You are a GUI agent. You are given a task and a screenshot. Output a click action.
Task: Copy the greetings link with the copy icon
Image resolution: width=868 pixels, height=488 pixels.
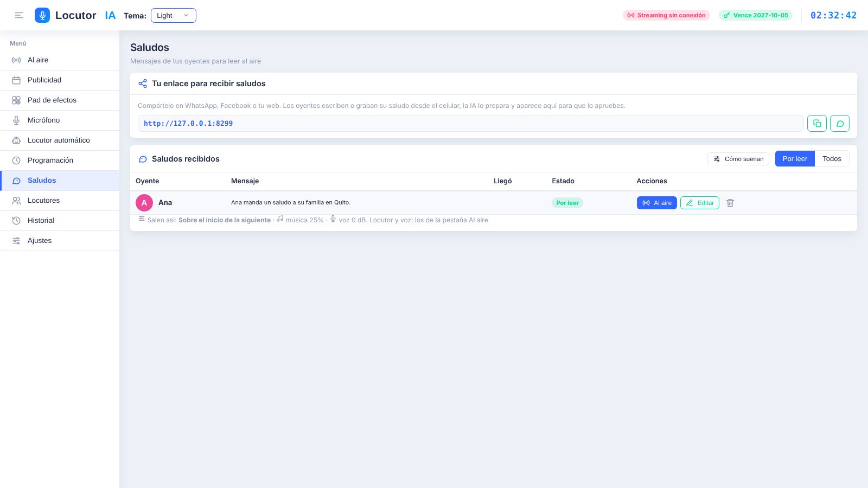tap(817, 124)
